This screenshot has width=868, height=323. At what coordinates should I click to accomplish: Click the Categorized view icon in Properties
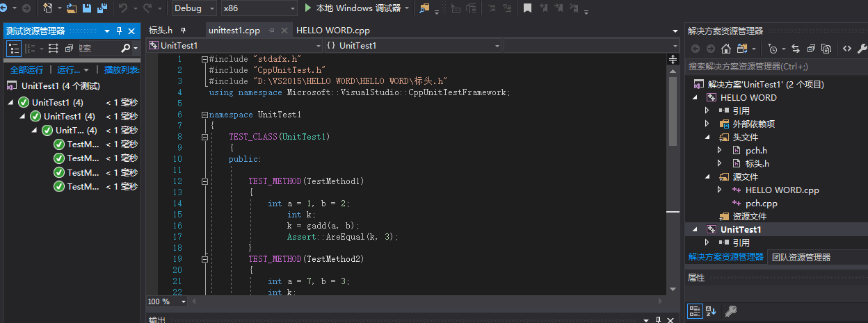695,310
